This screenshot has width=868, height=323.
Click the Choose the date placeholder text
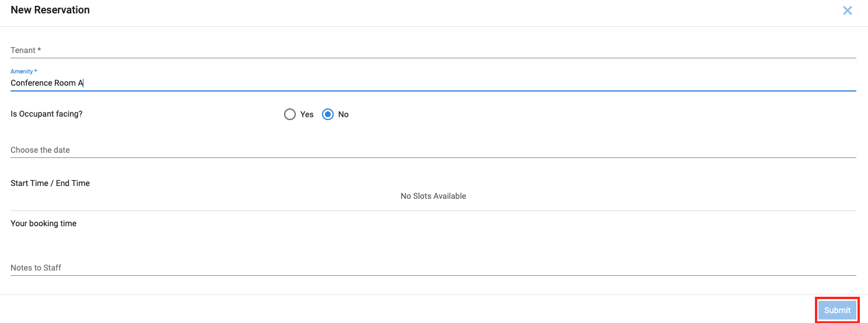coord(40,150)
